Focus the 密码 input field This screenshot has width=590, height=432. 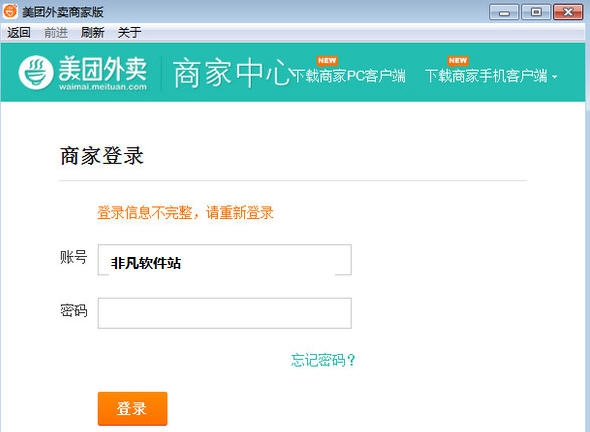[x=225, y=313]
